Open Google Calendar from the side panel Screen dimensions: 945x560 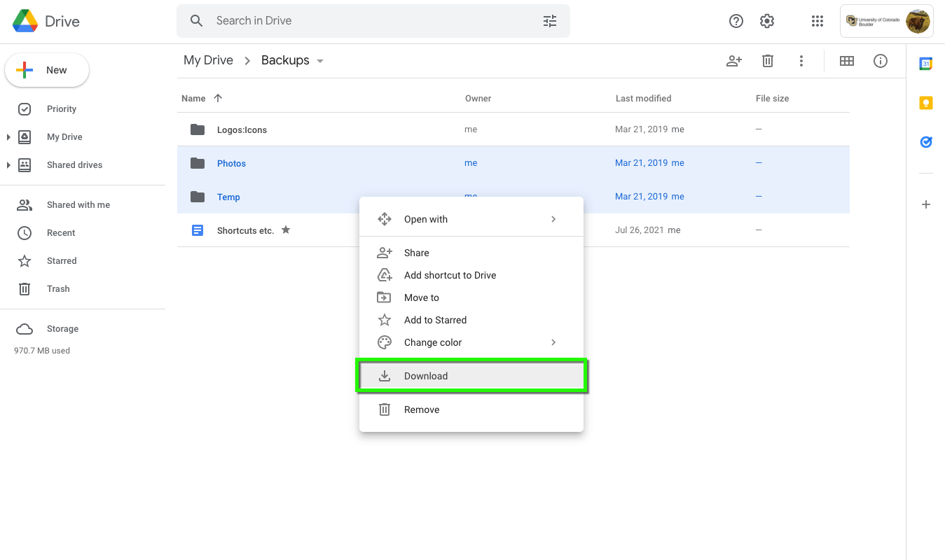tap(926, 63)
